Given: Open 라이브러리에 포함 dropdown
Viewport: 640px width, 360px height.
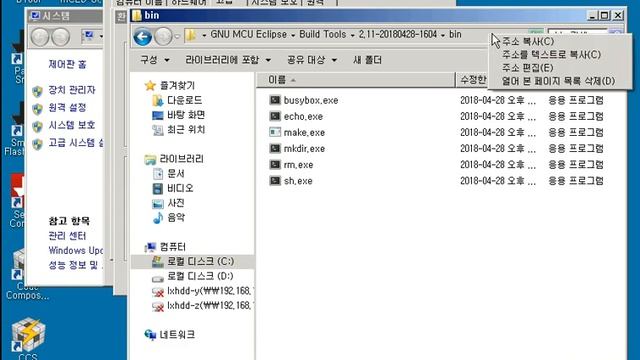Looking at the screenshot, I should pos(228,60).
